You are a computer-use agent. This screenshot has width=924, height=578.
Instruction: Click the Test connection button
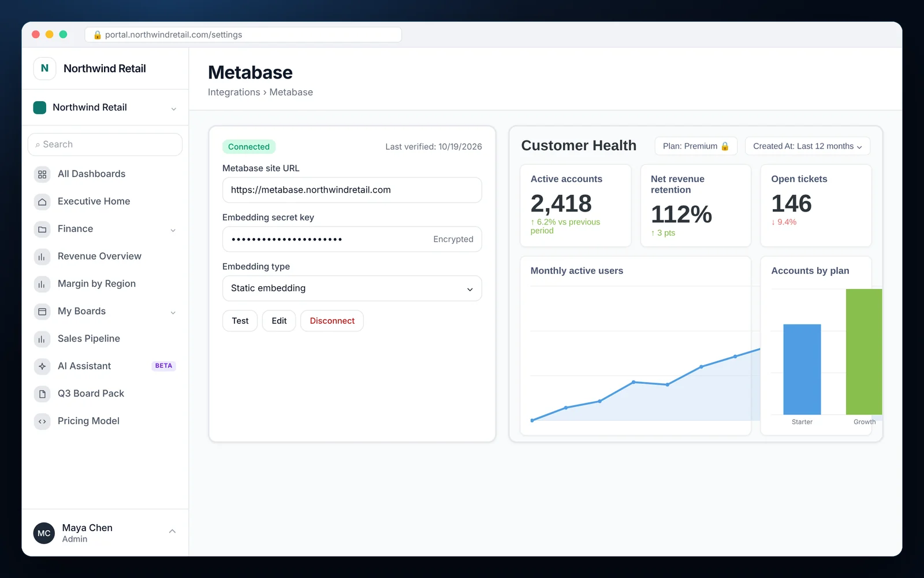pyautogui.click(x=240, y=321)
